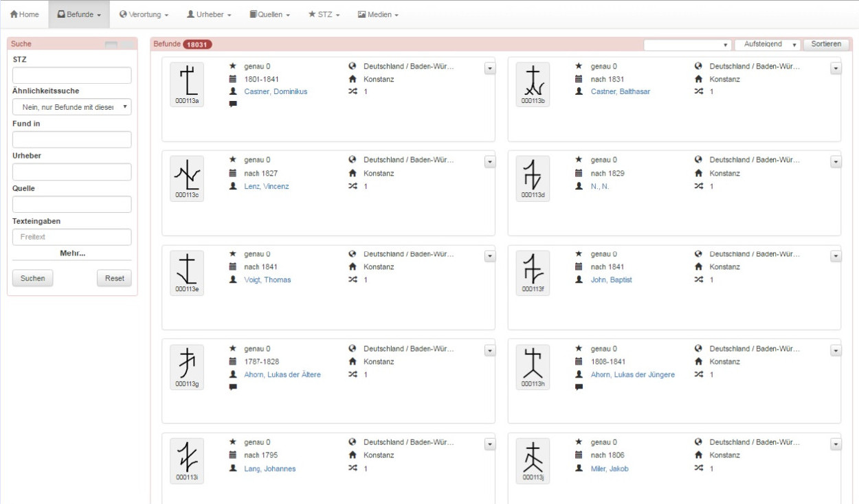The width and height of the screenshot is (859, 504).
Task: Click the house icon in the N., N. card
Action: point(698,174)
